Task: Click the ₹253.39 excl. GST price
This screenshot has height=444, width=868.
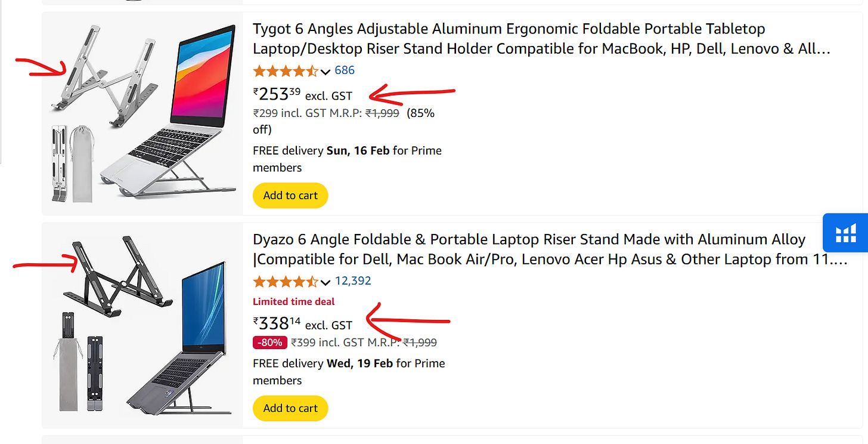Action: (303, 94)
